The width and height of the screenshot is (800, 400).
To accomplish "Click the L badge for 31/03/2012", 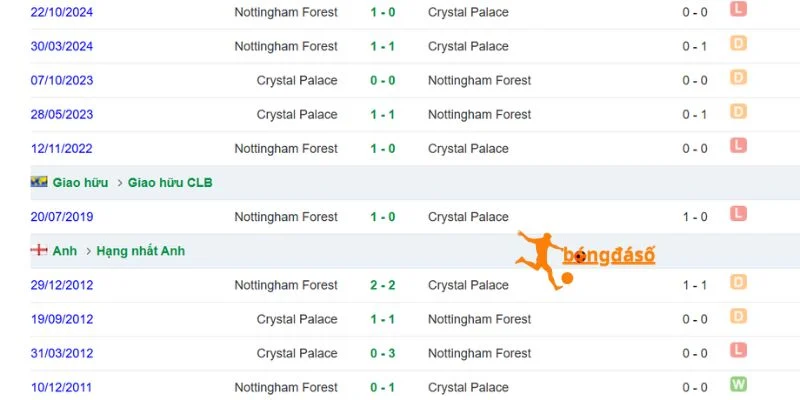I will [x=738, y=349].
